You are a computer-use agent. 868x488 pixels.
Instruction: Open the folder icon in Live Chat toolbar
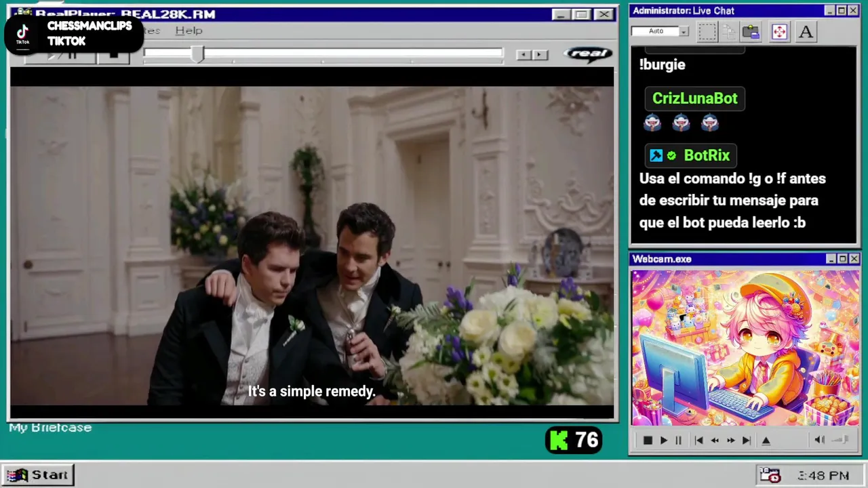point(751,31)
